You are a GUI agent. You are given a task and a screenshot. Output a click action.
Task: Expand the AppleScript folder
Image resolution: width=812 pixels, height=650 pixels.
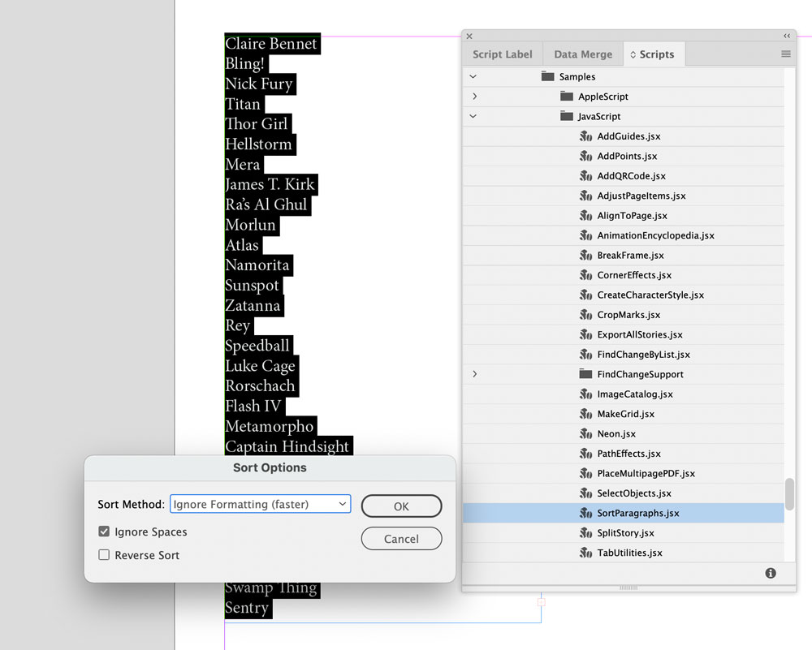coord(475,97)
